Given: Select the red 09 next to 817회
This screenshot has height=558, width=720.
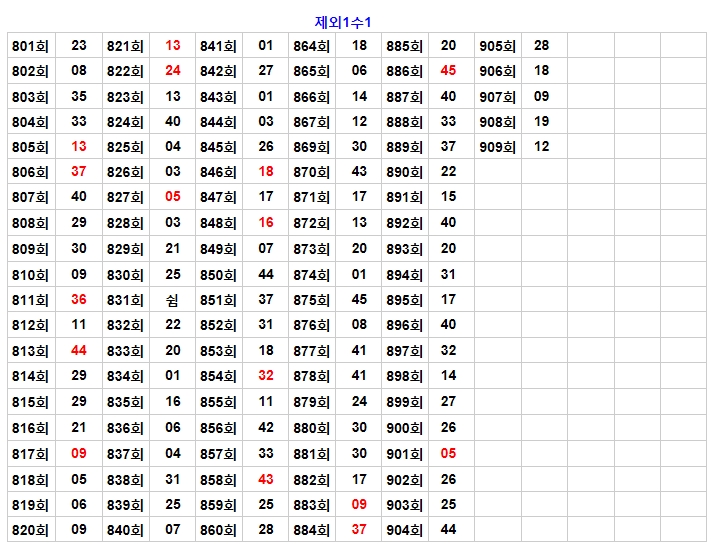Looking at the screenshot, I should pos(79,453).
